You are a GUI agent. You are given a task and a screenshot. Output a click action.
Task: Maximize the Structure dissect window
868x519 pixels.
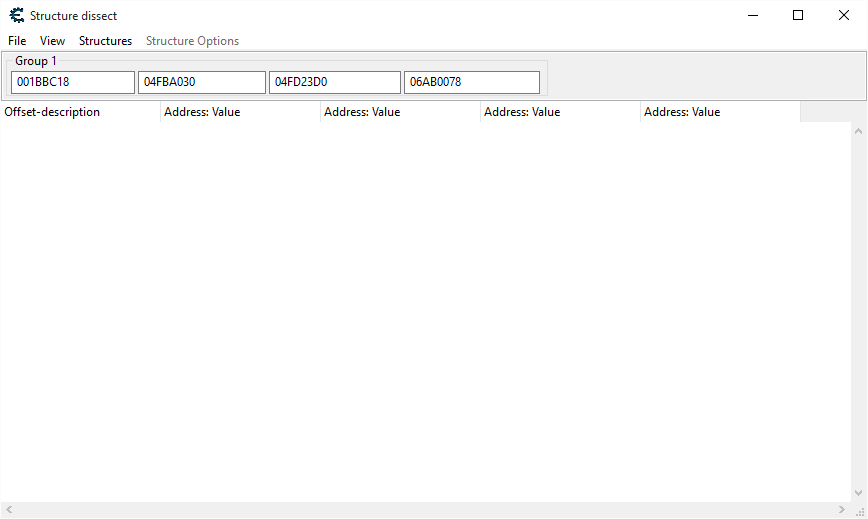pos(798,15)
